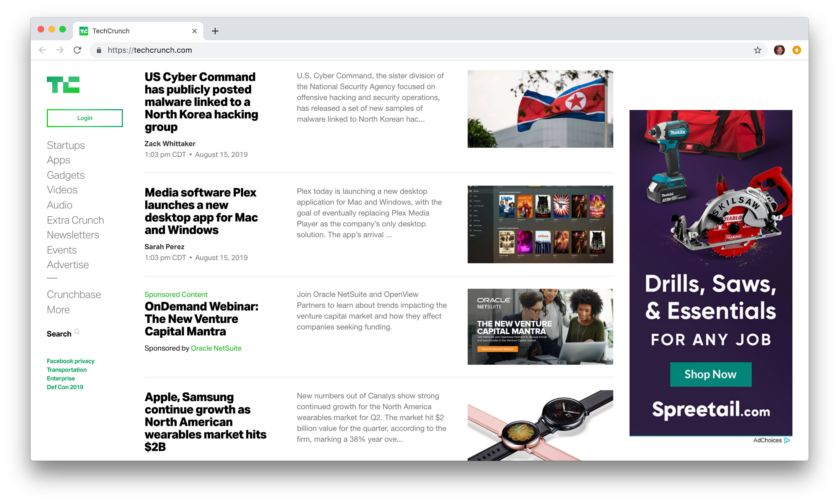Bookmark page with the star icon
The width and height of the screenshot is (839, 504).
click(x=757, y=50)
